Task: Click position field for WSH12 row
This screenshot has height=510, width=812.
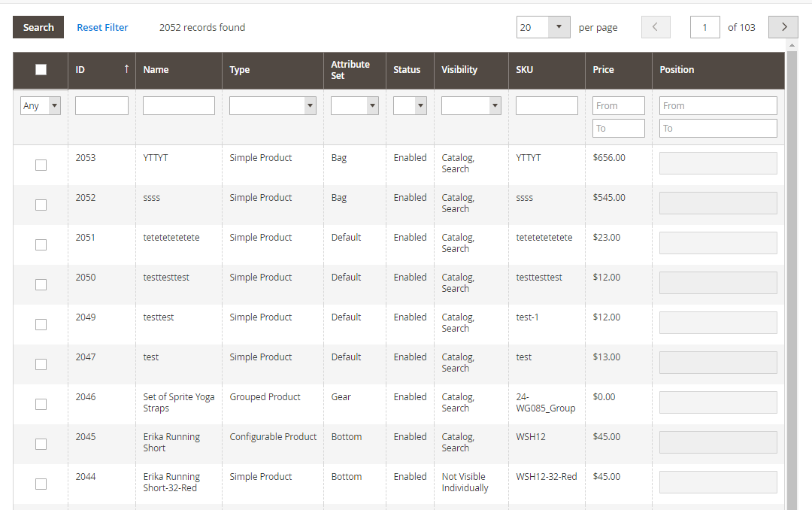Action: tap(718, 442)
